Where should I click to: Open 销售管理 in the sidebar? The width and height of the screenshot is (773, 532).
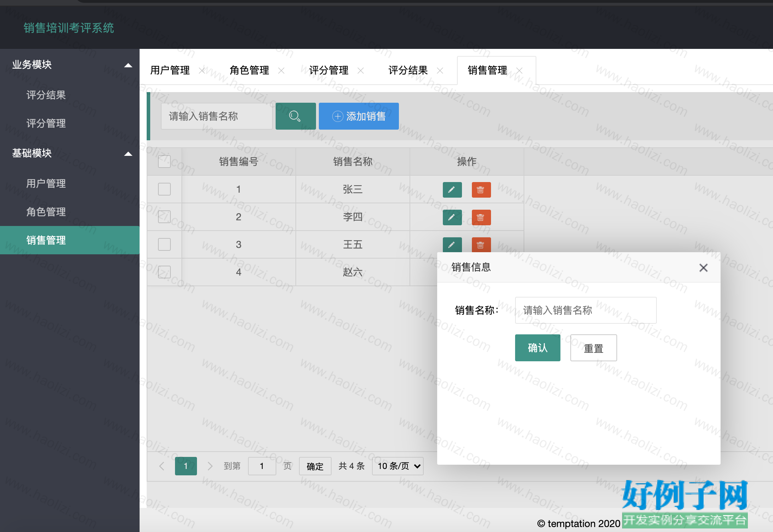pyautogui.click(x=70, y=240)
